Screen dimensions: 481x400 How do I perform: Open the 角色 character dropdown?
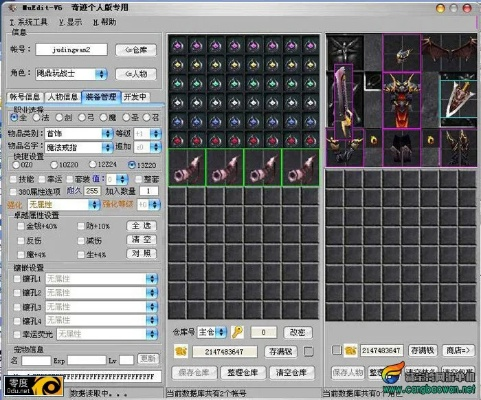pyautogui.click(x=101, y=74)
